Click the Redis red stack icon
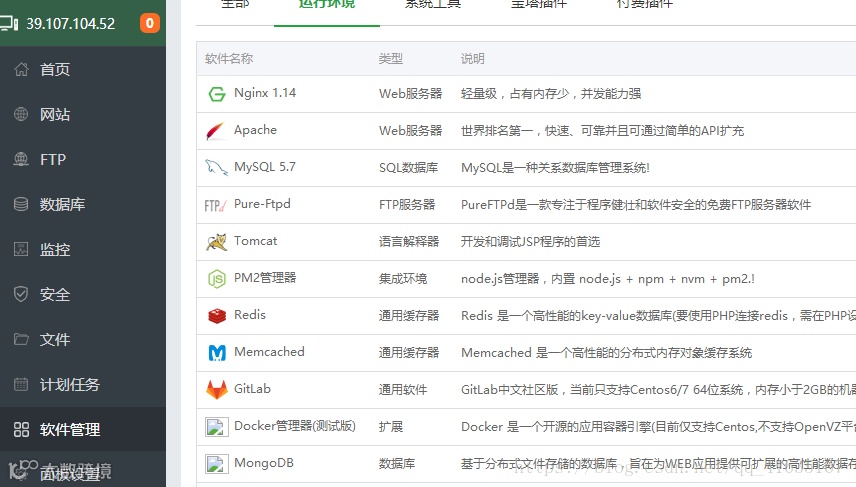 [217, 316]
